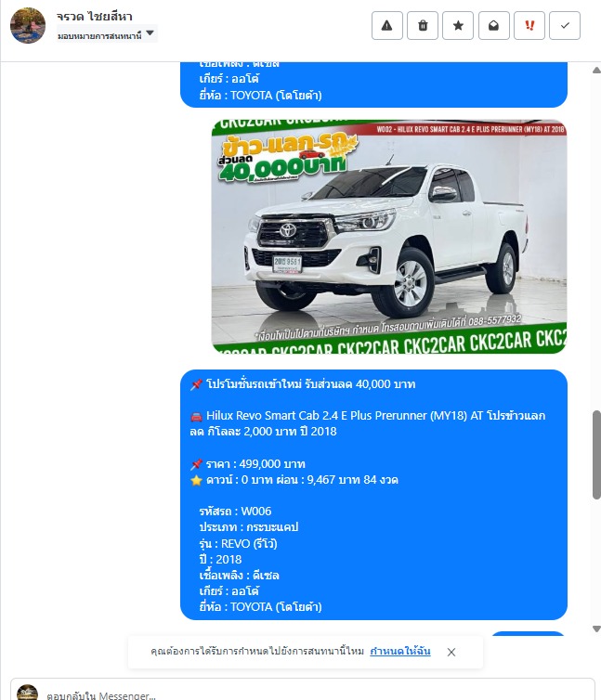Click the dropdown arrow next to มอบหมายการสนทนานี้
601x700 pixels.
coord(150,33)
